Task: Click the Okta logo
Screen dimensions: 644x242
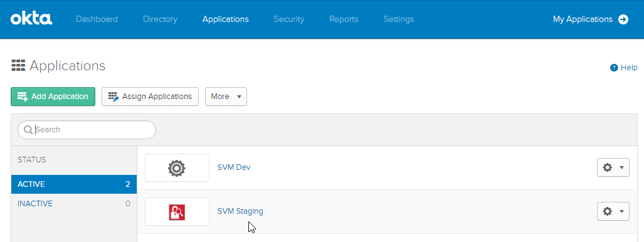Action: 31,19
